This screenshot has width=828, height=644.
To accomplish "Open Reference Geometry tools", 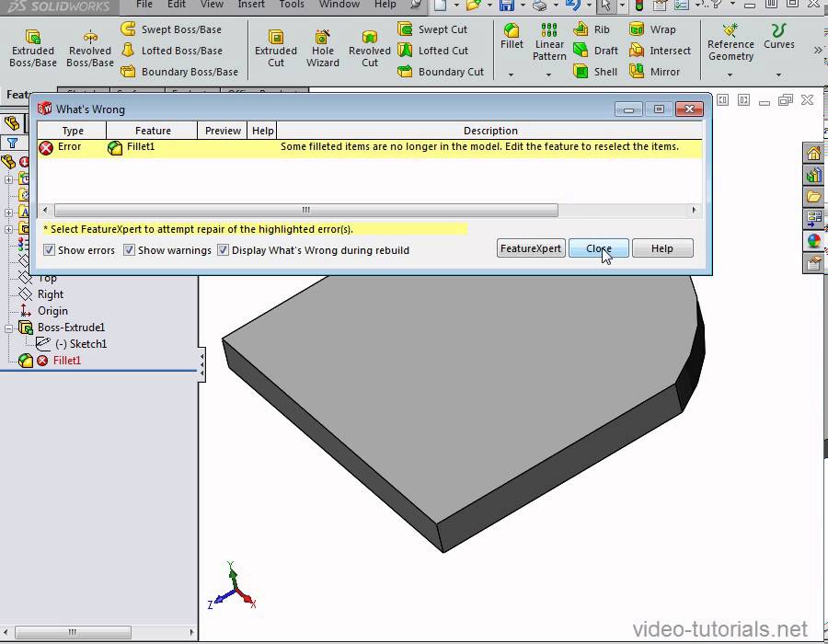I will click(730, 42).
